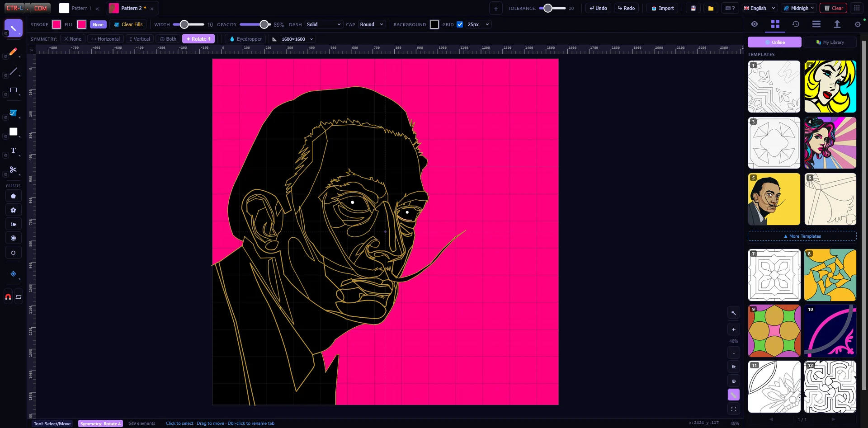The height and width of the screenshot is (428, 868).
Task: Select the pencil draw tool
Action: (x=13, y=52)
